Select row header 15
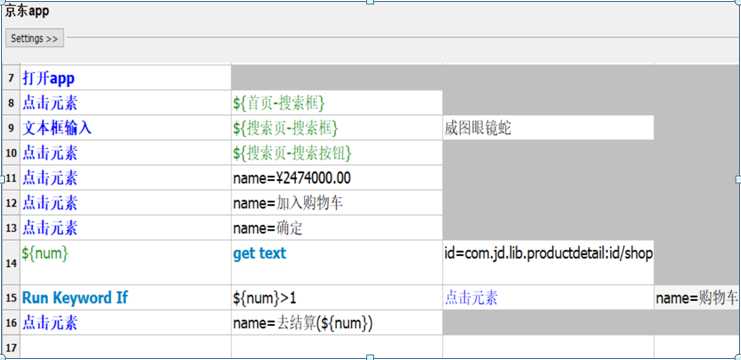Image resolution: width=741 pixels, height=360 pixels. (10, 298)
